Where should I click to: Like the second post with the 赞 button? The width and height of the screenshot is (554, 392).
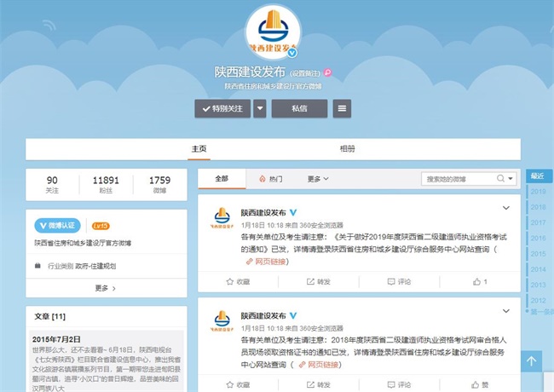click(x=480, y=384)
